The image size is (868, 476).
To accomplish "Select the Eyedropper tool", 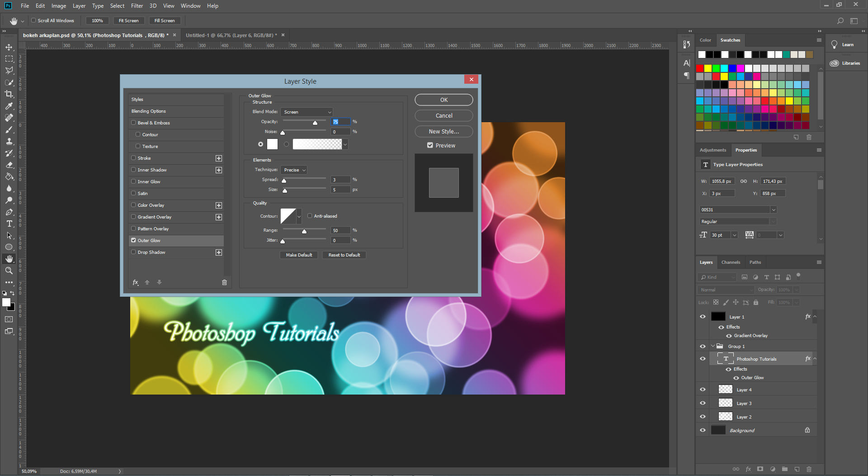I will [x=9, y=106].
